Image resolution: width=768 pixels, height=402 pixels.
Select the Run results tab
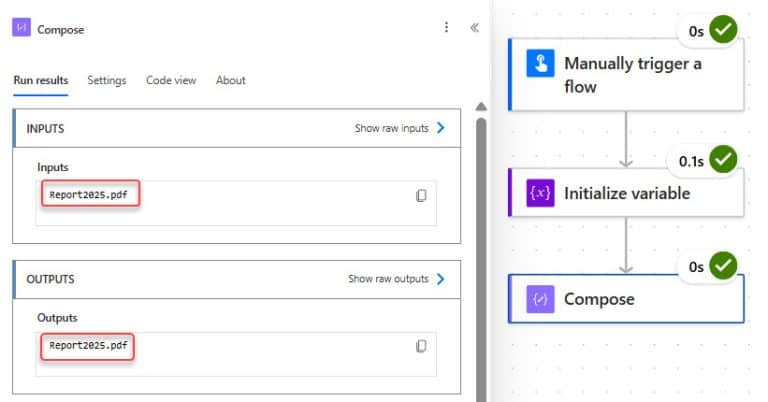40,80
